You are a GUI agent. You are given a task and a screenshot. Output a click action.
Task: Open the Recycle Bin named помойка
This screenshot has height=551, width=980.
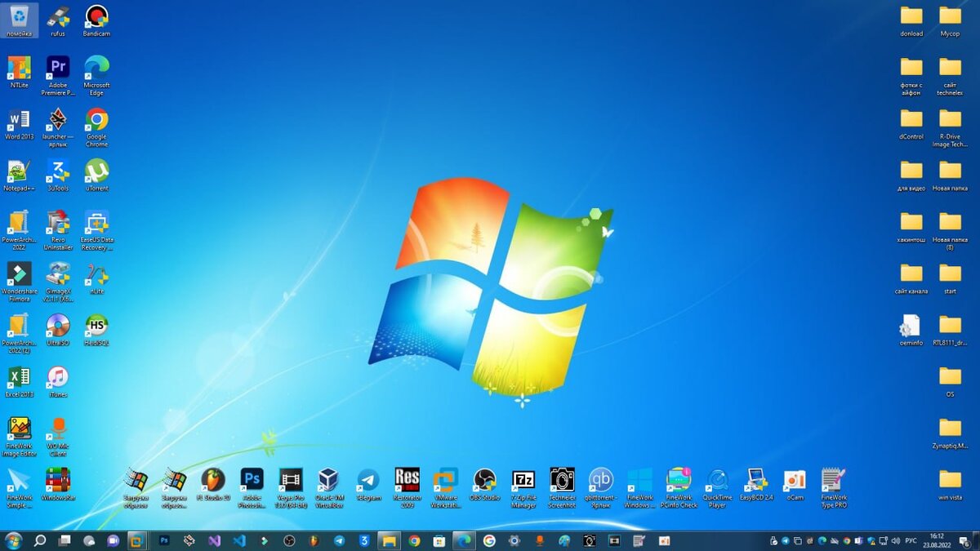click(x=20, y=18)
